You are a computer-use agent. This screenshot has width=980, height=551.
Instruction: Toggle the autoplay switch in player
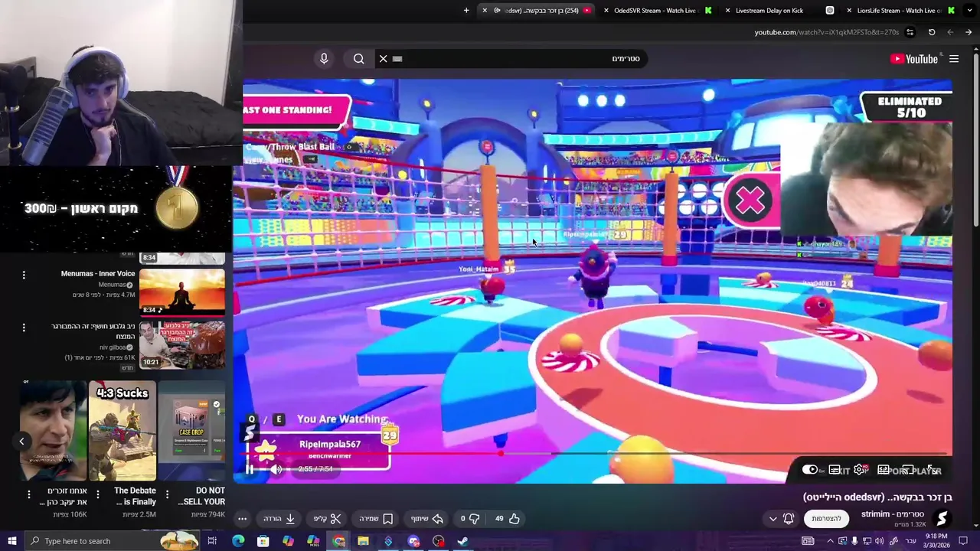[x=810, y=470]
